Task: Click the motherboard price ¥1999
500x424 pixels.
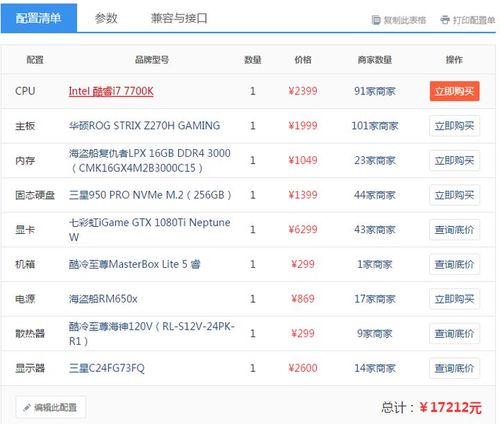Action: tap(303, 126)
